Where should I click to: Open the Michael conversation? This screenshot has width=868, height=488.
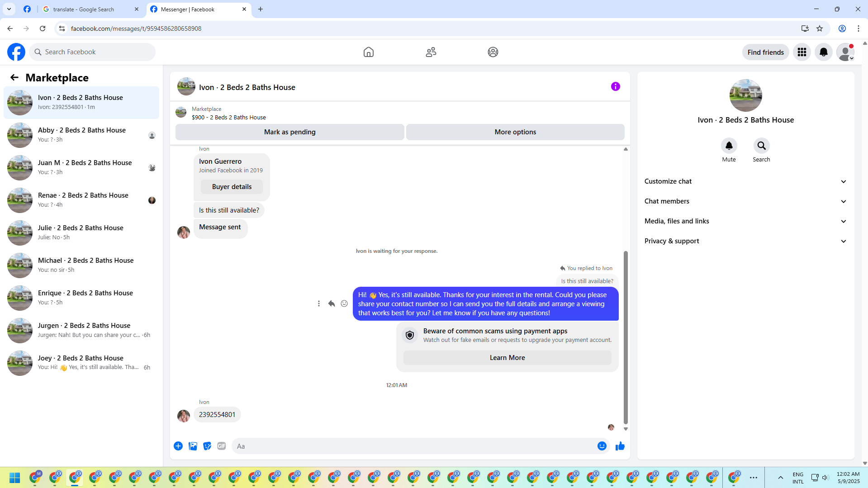81,265
